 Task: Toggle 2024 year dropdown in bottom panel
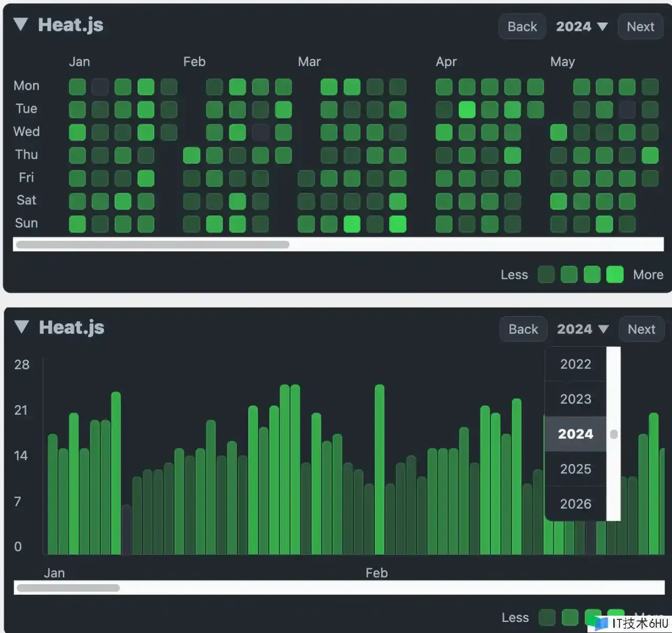[583, 329]
